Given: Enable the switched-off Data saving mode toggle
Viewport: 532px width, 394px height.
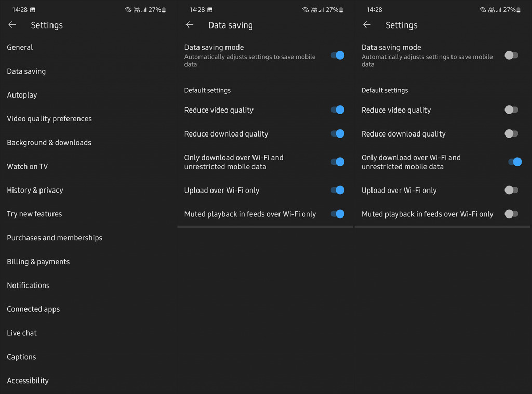Looking at the screenshot, I should click(511, 56).
